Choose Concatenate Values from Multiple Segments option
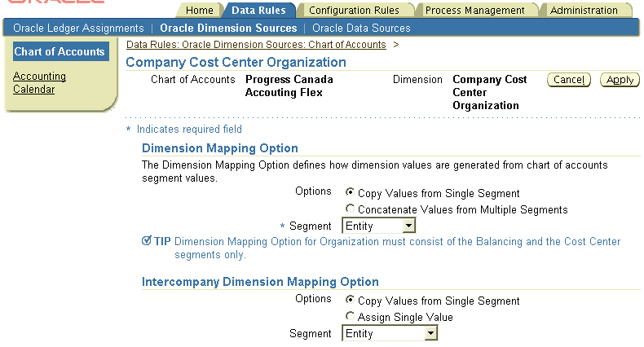This screenshot has width=644, height=347. click(x=350, y=209)
